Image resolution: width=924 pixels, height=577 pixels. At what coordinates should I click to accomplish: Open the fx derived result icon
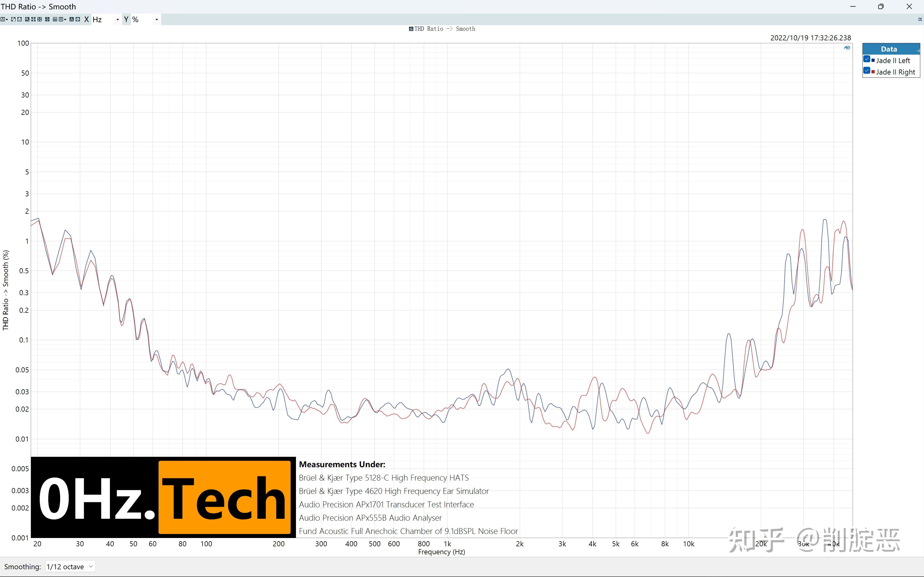pyautogui.click(x=71, y=20)
